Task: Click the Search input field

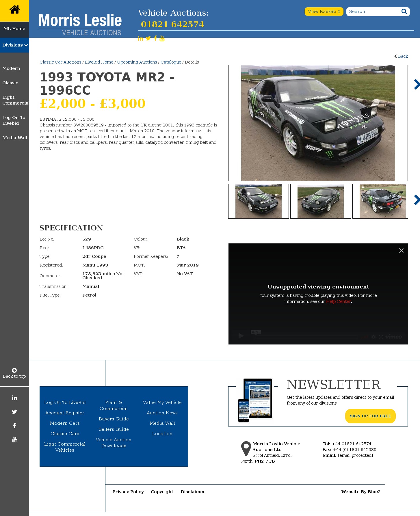Action: (x=373, y=12)
